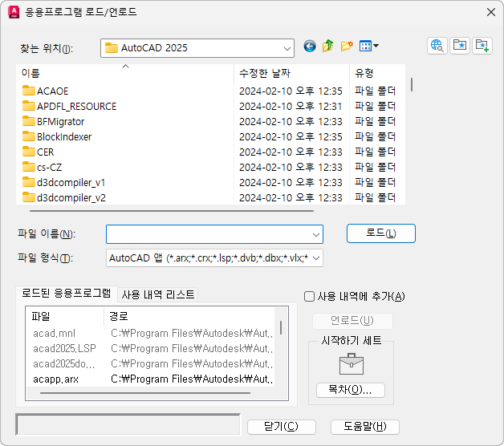Click the file list vertical scrollbar

click(412, 85)
